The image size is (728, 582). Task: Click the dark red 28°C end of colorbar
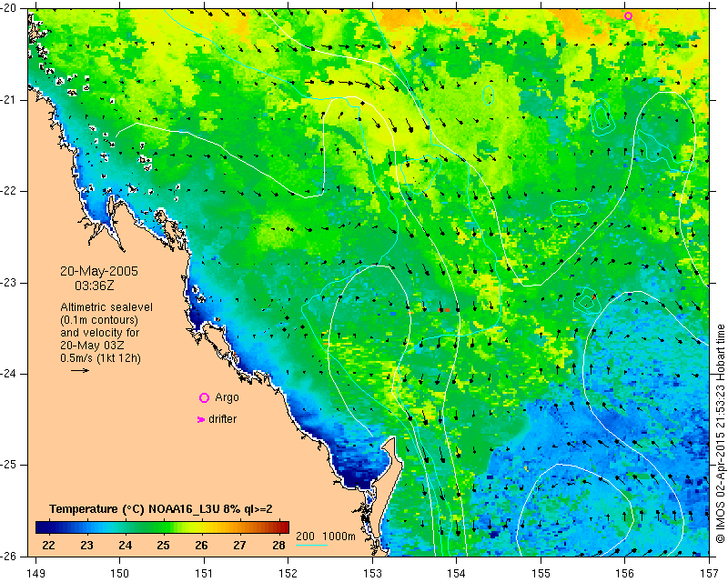tap(284, 527)
